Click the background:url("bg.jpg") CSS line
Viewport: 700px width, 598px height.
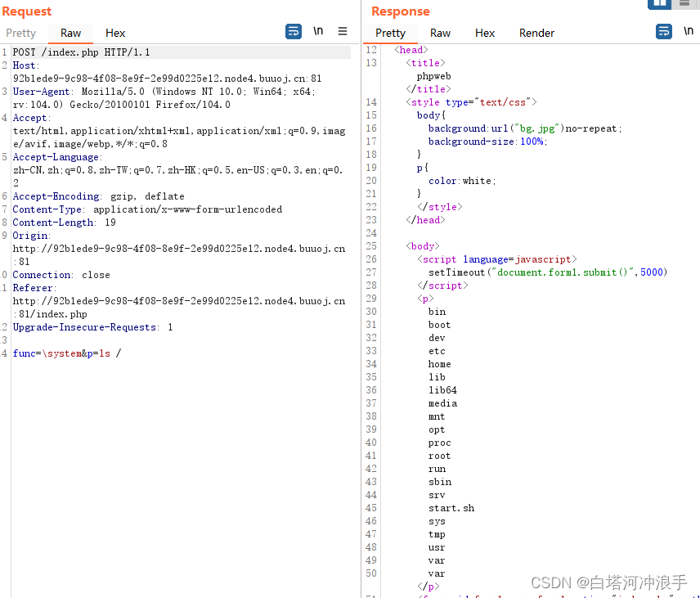pyautogui.click(x=525, y=128)
